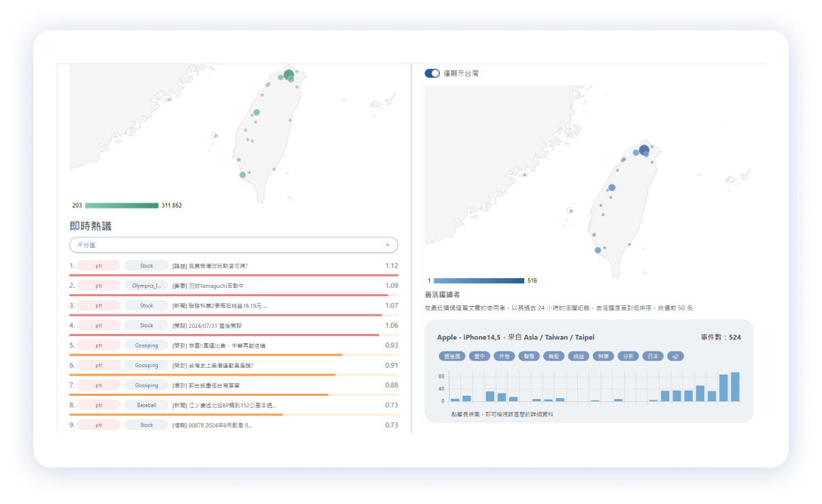Click the largest dark blue bubble on the right map

tap(644, 150)
